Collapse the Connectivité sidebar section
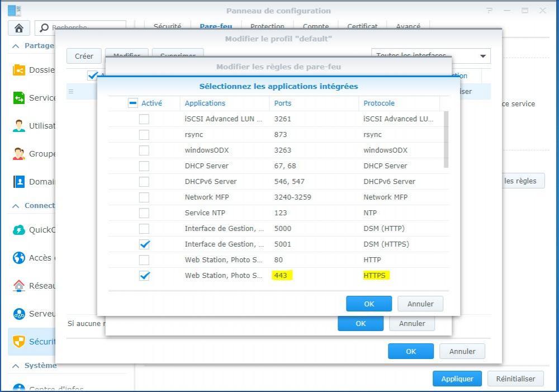Screen dimensions: 559x392 (x=16, y=206)
